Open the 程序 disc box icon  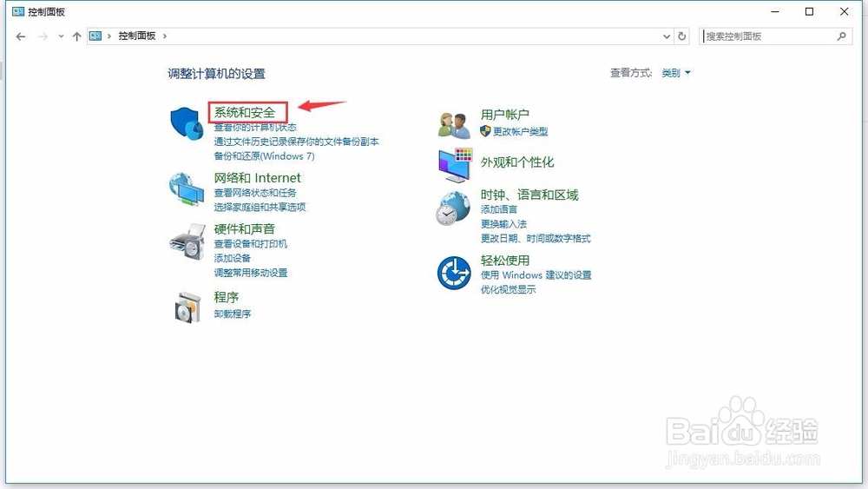pos(187,307)
